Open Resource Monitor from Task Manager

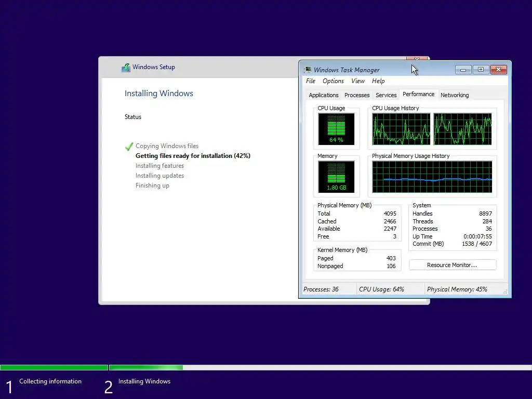click(x=453, y=265)
